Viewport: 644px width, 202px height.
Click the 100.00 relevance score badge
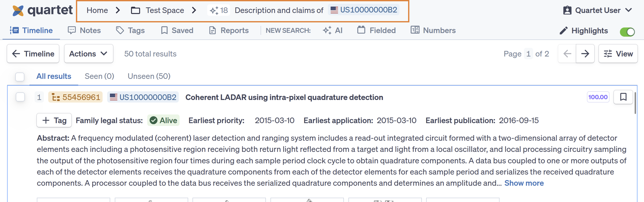598,97
